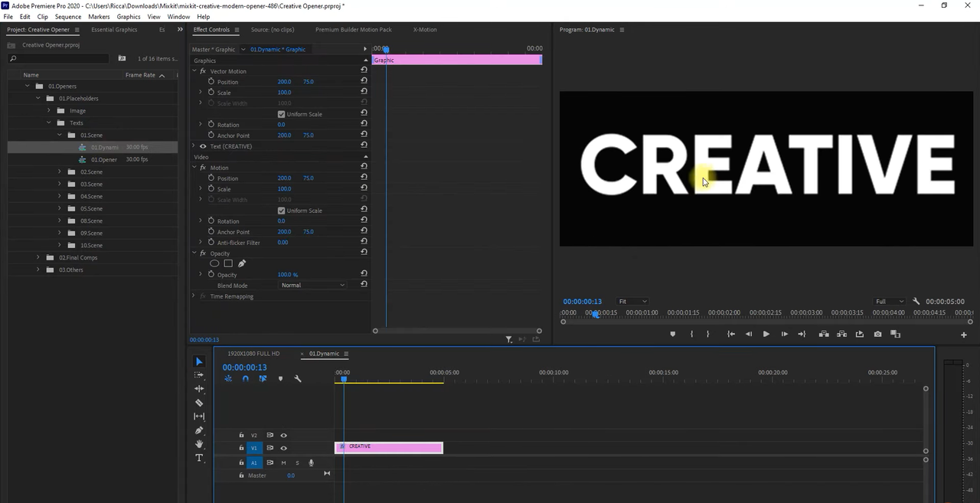Image resolution: width=980 pixels, height=503 pixels.
Task: Toggle Snap in timeline magnet icon
Action: pos(245,378)
